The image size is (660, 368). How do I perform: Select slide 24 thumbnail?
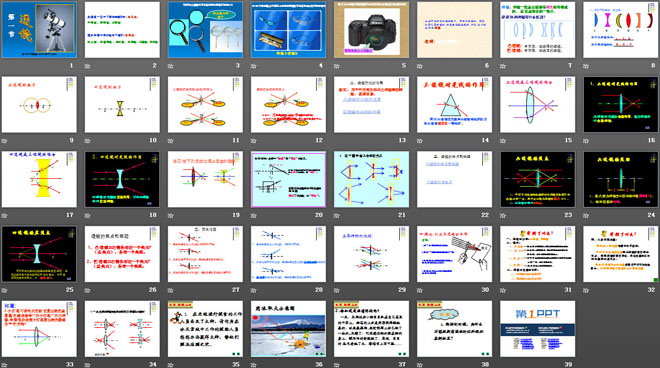pos(621,179)
